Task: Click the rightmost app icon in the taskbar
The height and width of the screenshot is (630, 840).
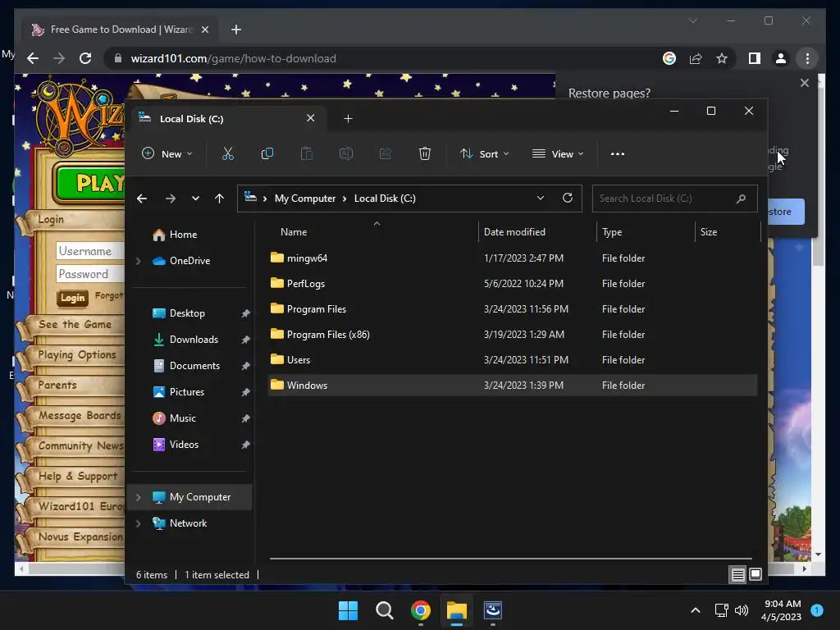Action: pos(493,610)
